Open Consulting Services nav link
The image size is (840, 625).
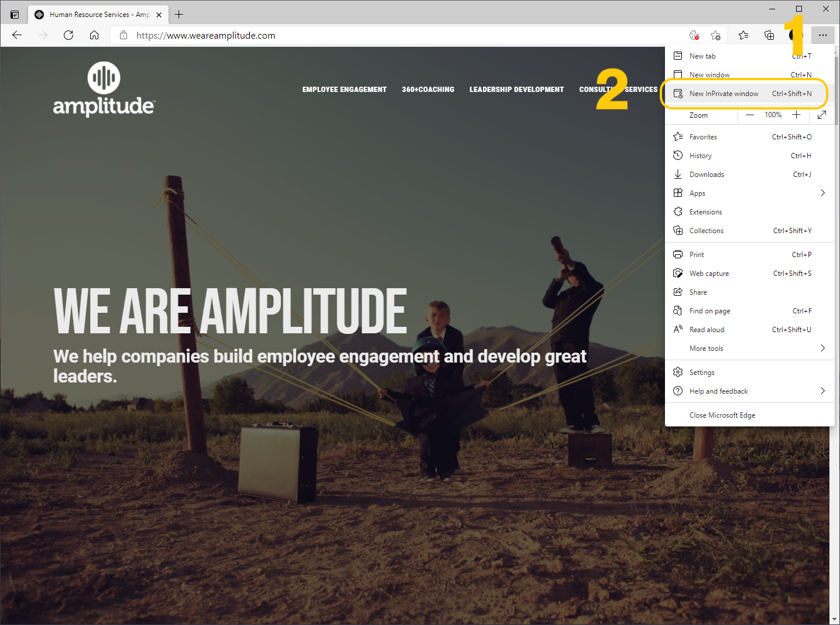click(x=618, y=90)
